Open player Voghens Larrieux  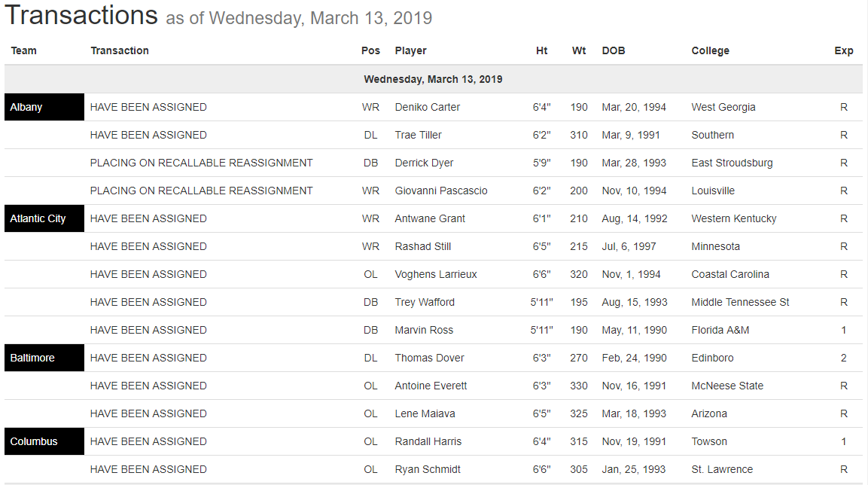pos(435,274)
